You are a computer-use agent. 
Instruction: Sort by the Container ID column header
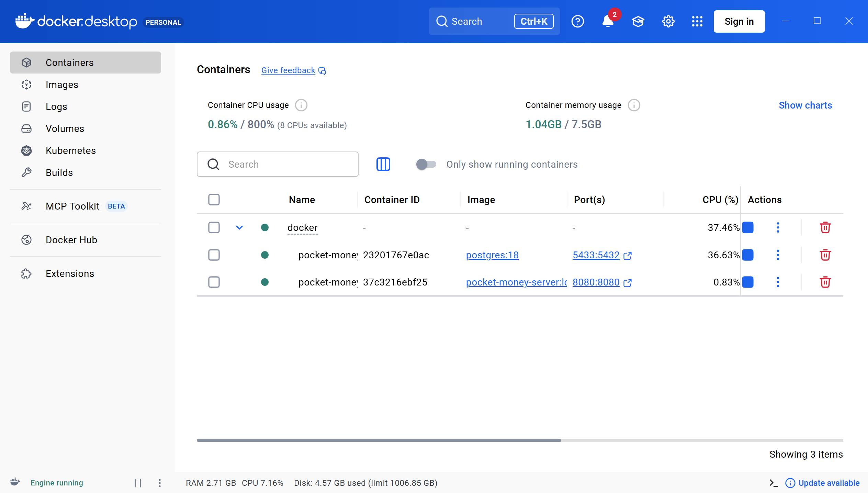pyautogui.click(x=392, y=200)
